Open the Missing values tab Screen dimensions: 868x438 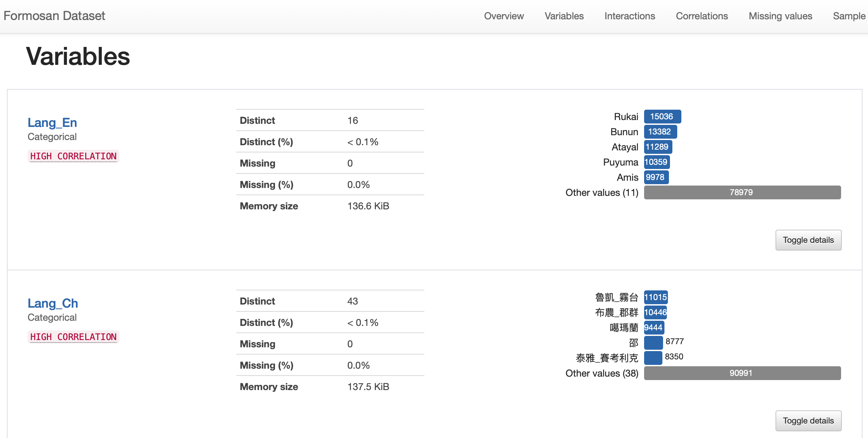[780, 16]
